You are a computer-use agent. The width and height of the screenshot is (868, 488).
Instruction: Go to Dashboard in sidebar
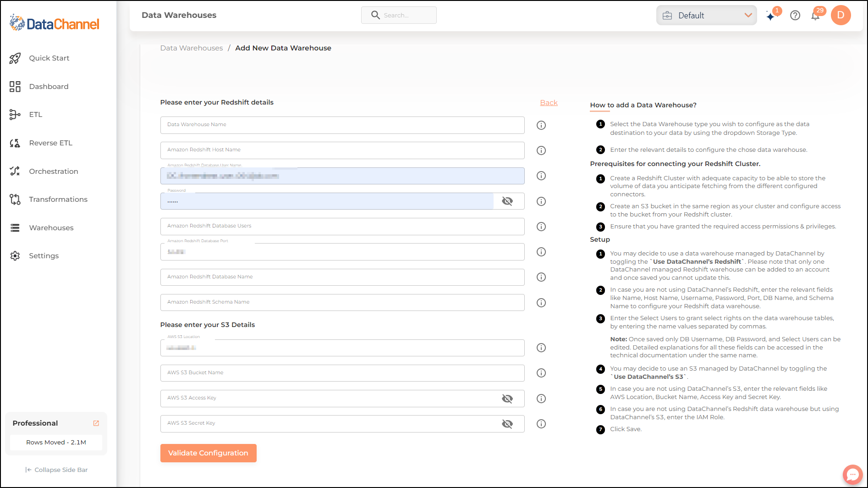[x=49, y=87]
